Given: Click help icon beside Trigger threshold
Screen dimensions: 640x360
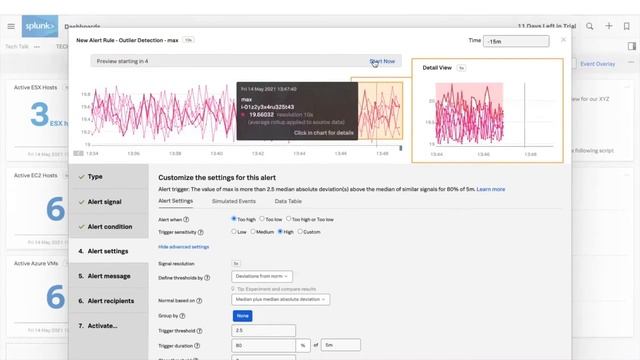Looking at the screenshot, I should 199,331.
